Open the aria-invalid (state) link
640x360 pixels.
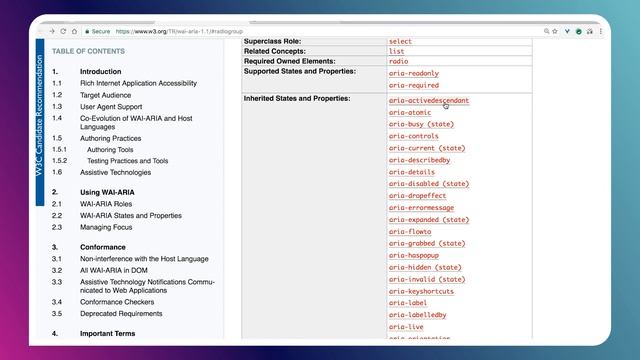[427, 280]
